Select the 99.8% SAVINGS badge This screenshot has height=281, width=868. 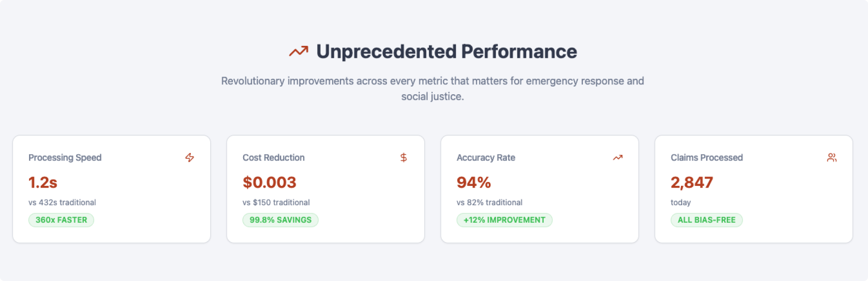[x=280, y=220]
